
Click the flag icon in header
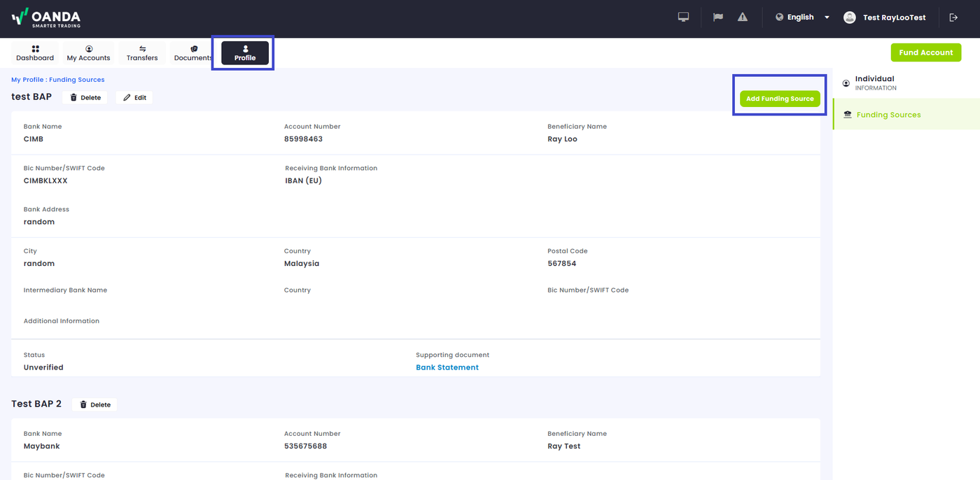pos(718,17)
